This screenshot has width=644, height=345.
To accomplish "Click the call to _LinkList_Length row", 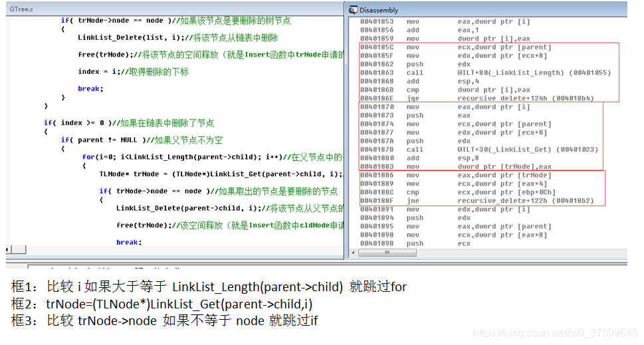I will (485, 72).
